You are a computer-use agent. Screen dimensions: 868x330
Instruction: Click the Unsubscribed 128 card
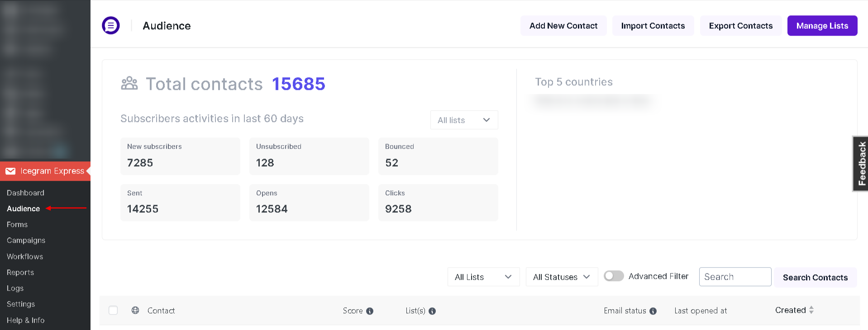tap(309, 156)
